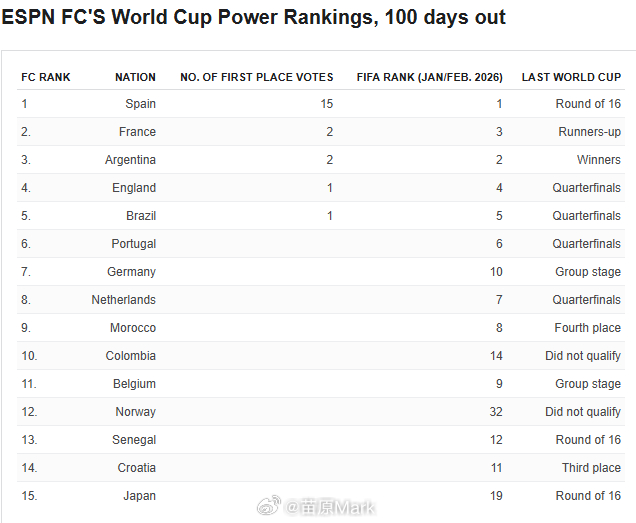This screenshot has width=636, height=523.
Task: Click the Portugal table row name
Action: point(133,244)
